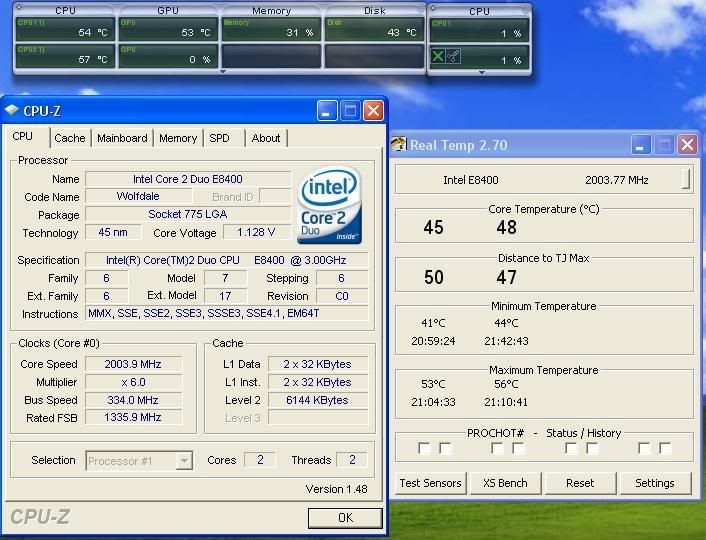Click the maximum temperature 56°C reading
Viewport: 706px width, 540px height.
pyautogui.click(x=506, y=384)
